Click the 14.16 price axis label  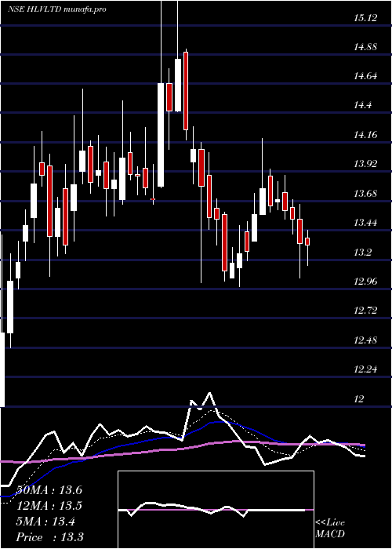[365, 134]
